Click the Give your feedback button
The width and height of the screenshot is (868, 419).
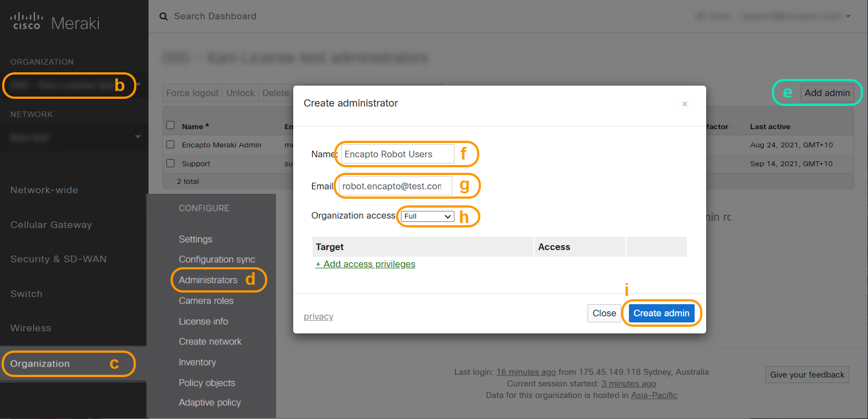click(807, 375)
